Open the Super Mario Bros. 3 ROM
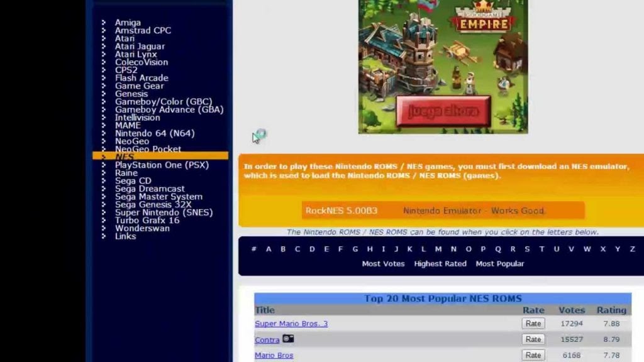Screen dimensions: 644x362 coord(291,324)
